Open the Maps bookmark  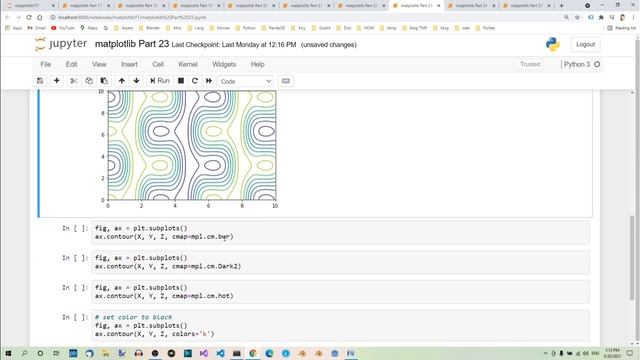(x=89, y=28)
